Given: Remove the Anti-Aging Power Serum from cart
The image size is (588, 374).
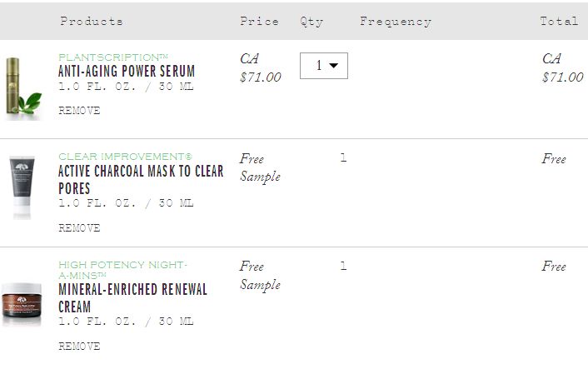Looking at the screenshot, I should coord(79,110).
